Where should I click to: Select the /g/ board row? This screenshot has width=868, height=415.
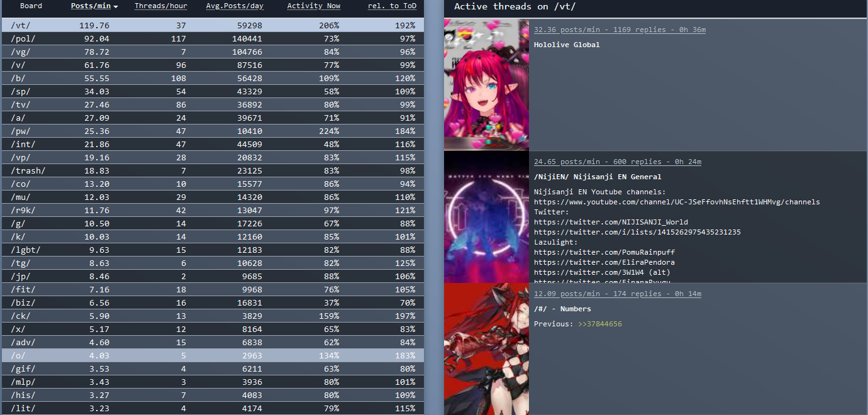(x=212, y=223)
